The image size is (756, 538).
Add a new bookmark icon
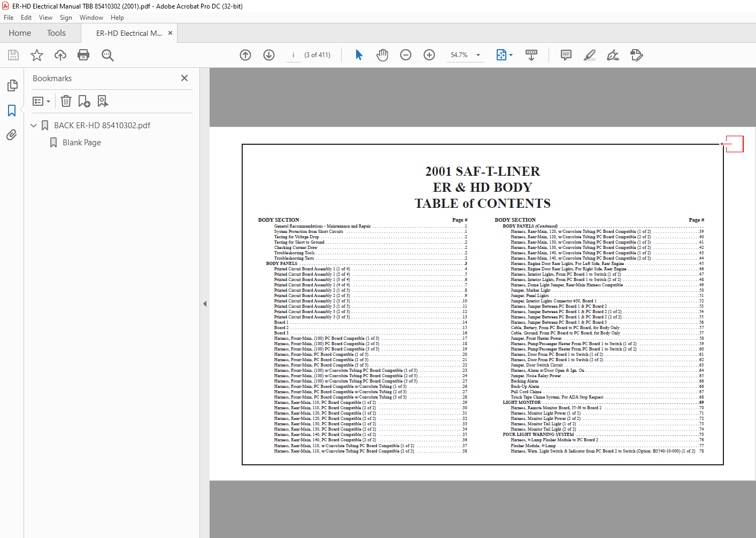(x=84, y=101)
